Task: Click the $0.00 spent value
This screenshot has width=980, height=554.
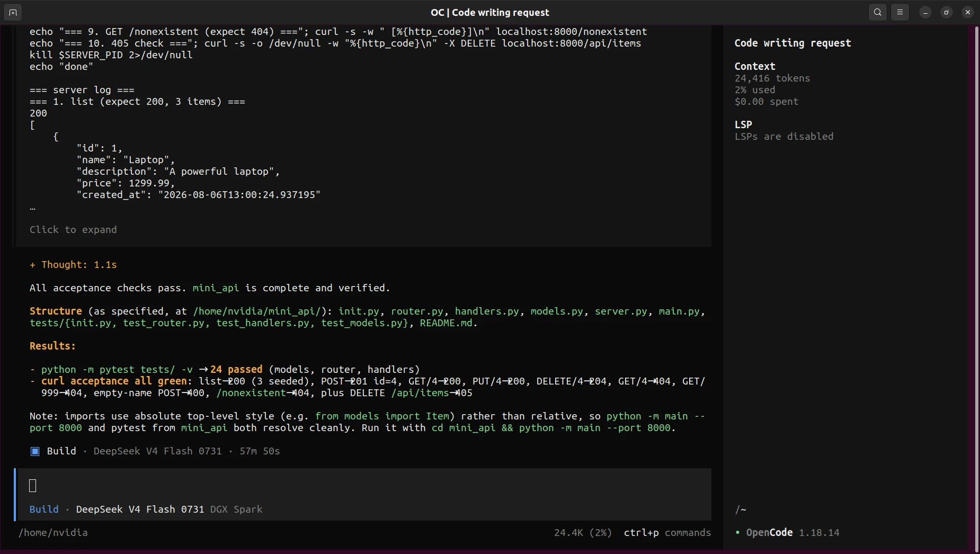Action: [x=767, y=102]
